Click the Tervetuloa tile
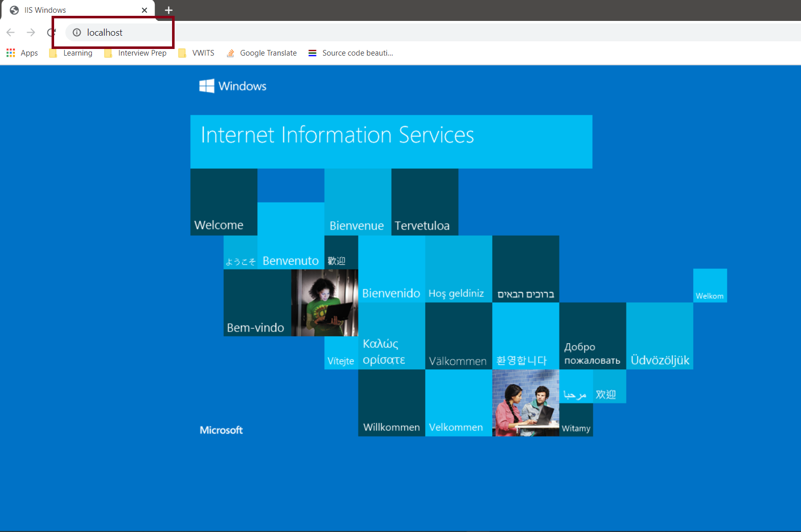This screenshot has width=801, height=532. click(425, 202)
